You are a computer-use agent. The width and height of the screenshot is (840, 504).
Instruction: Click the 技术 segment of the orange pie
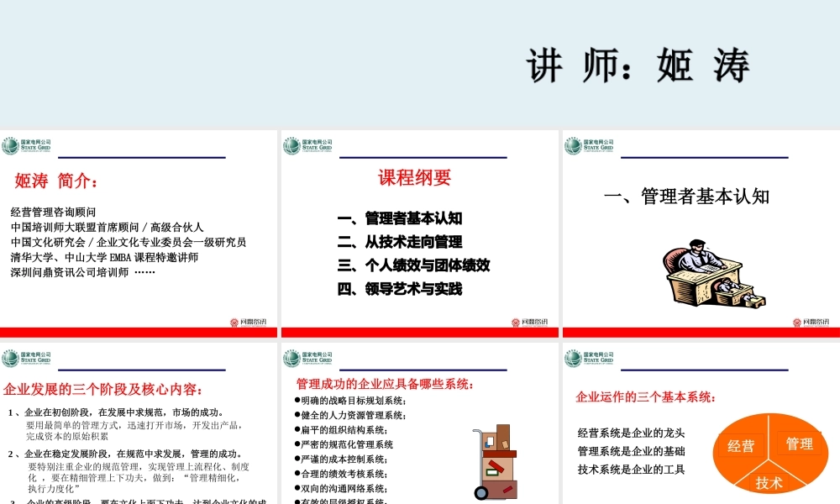tap(769, 482)
